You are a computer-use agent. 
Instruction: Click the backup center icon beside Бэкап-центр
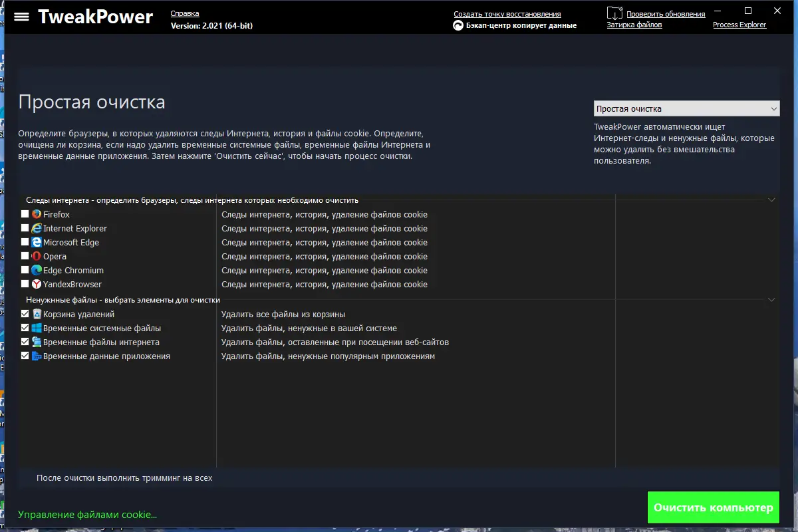tap(458, 26)
